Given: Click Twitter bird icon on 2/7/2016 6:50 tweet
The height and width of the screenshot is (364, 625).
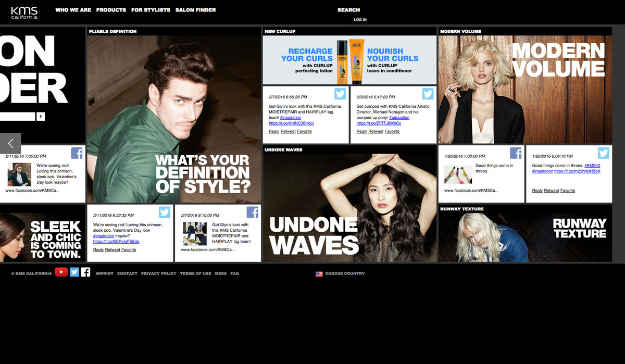Looking at the screenshot, I should click(x=340, y=94).
